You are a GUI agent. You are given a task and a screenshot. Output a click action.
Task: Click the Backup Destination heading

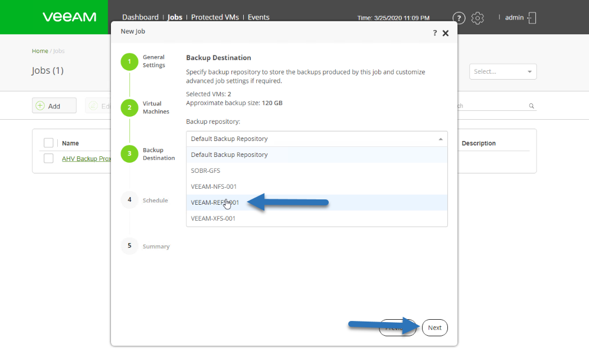(x=218, y=57)
